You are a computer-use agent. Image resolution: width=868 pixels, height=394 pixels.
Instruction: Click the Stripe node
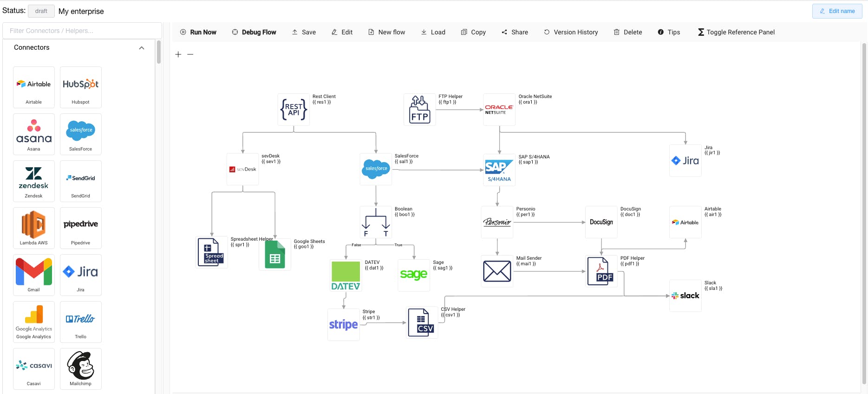tap(344, 325)
